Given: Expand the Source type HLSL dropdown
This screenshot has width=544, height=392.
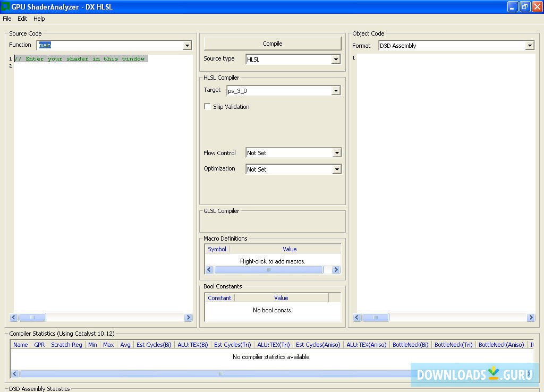Looking at the screenshot, I should (x=336, y=59).
